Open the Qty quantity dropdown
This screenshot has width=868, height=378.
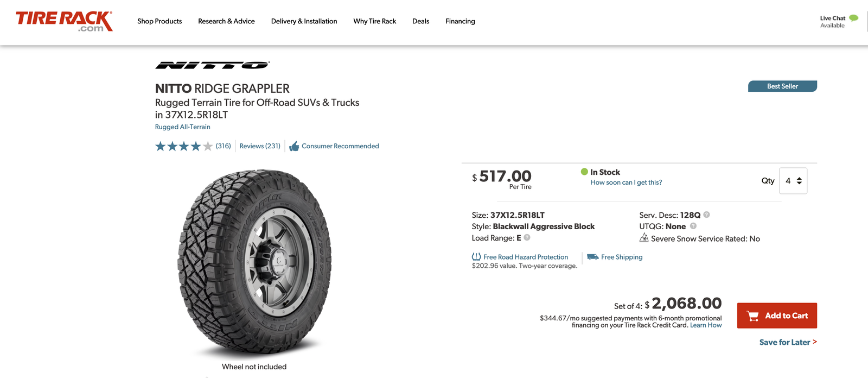coord(793,181)
